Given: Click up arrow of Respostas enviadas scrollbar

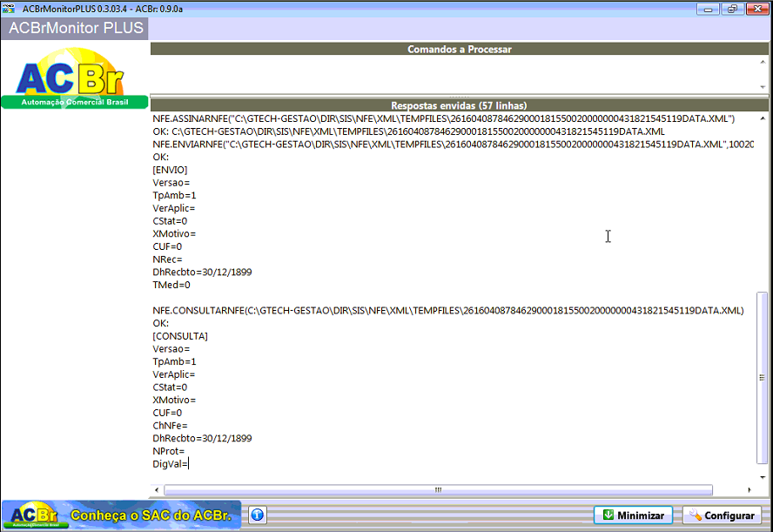Looking at the screenshot, I should [x=763, y=118].
